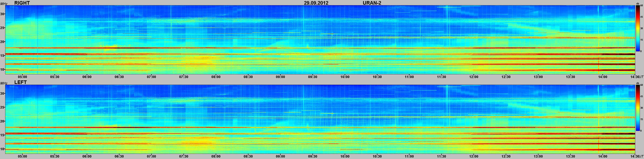The width and height of the screenshot is (644, 159).
Task: Click the 10 MHz tick of the RIGHT panel
Action: coord(3,69)
